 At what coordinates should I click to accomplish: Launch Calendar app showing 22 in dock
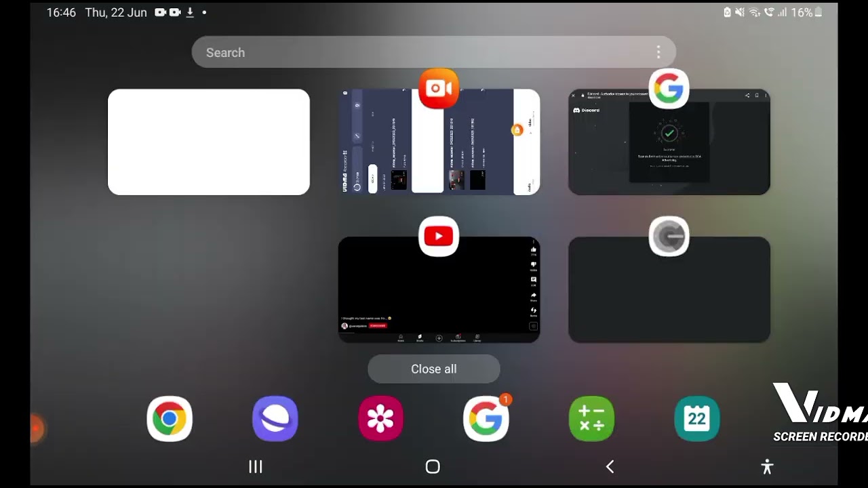[x=697, y=419]
